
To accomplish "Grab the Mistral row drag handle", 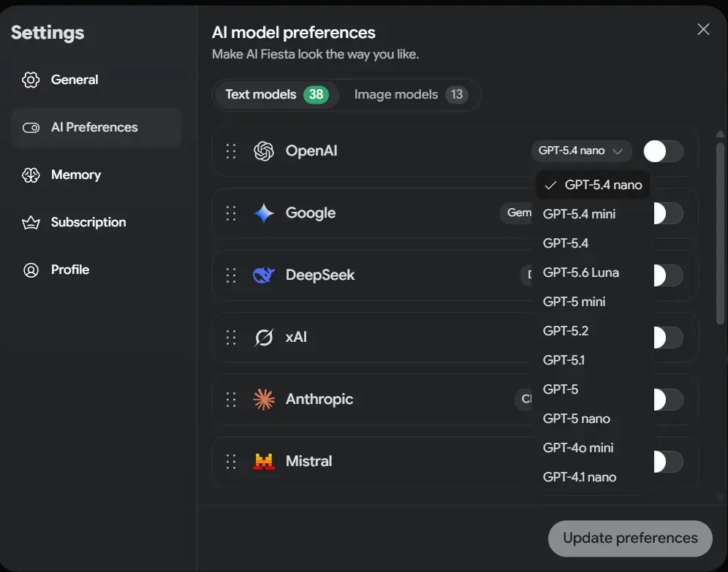I will coord(231,462).
